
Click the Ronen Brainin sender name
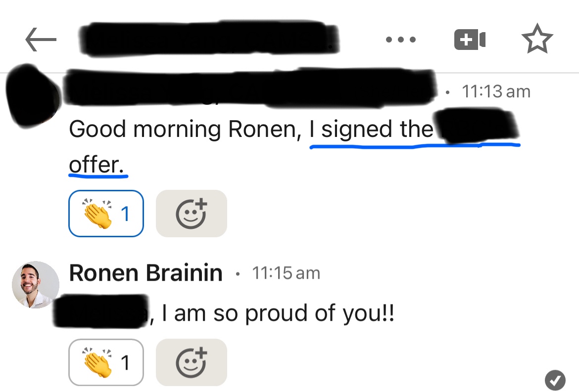click(x=145, y=273)
